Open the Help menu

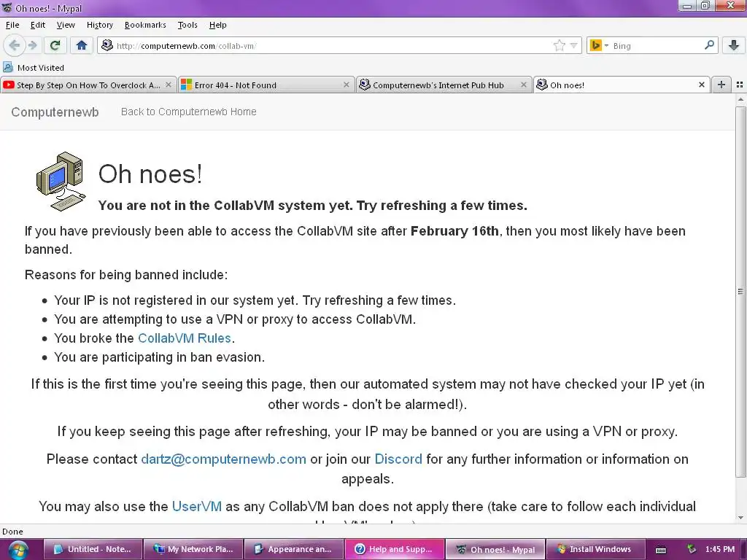pyautogui.click(x=217, y=25)
